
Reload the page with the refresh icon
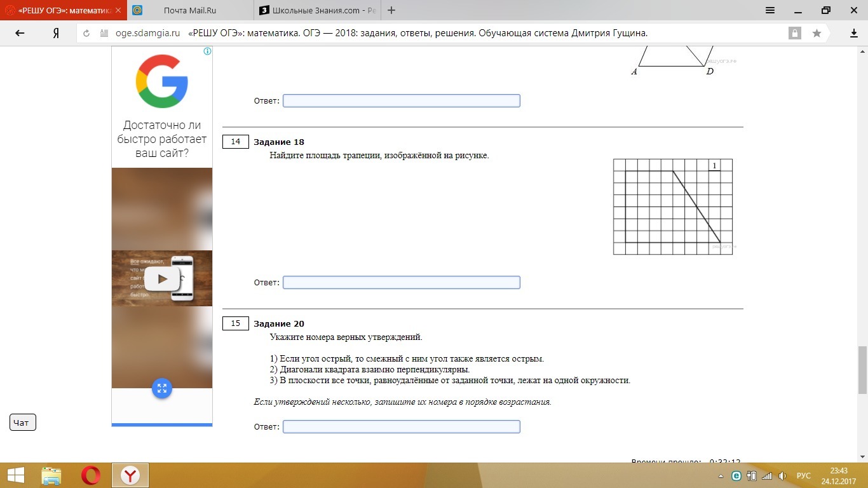click(x=86, y=34)
